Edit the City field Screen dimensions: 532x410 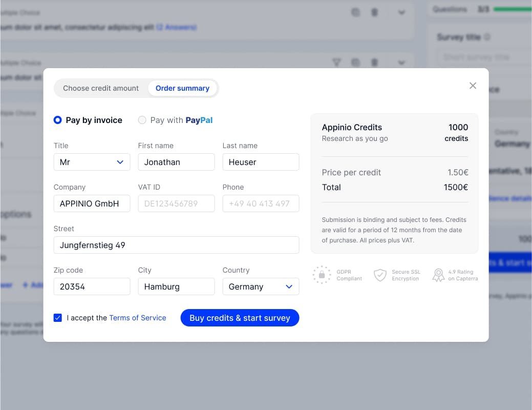(177, 286)
